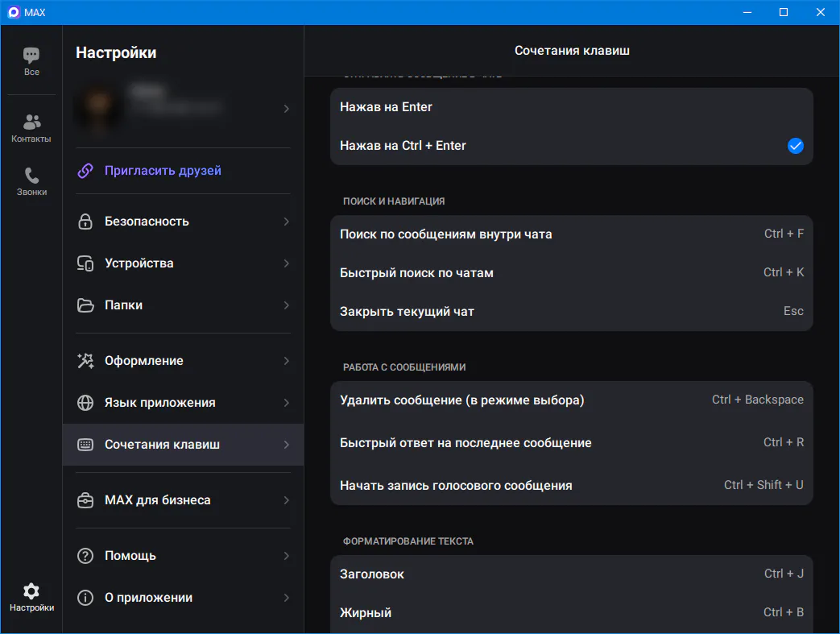Click the Безопасность lock icon

[x=85, y=222]
